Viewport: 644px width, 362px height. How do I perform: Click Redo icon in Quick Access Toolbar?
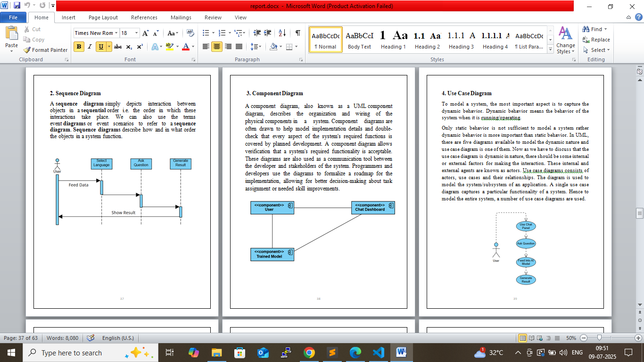pyautogui.click(x=42, y=6)
